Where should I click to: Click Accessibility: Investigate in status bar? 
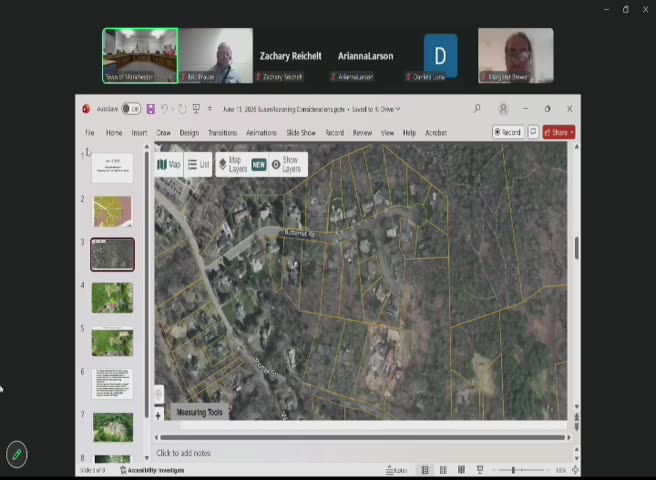[x=152, y=470]
